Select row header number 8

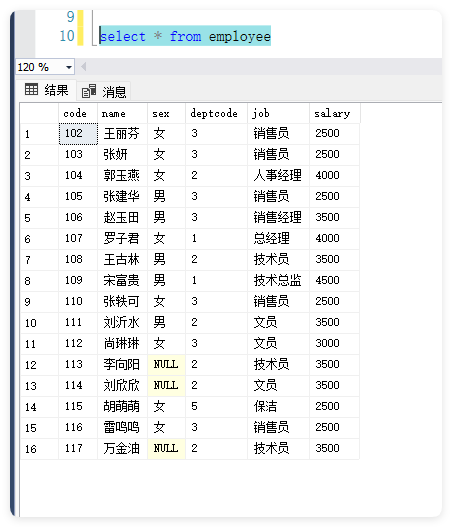click(x=39, y=281)
